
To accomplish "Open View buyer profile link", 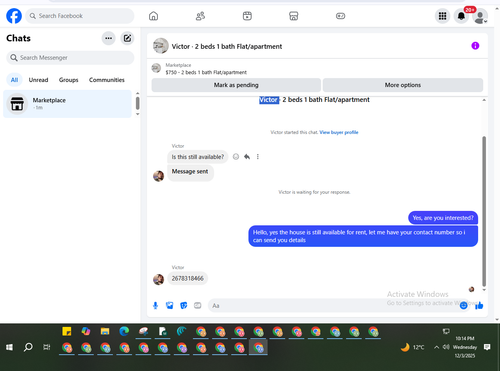I will [339, 132].
